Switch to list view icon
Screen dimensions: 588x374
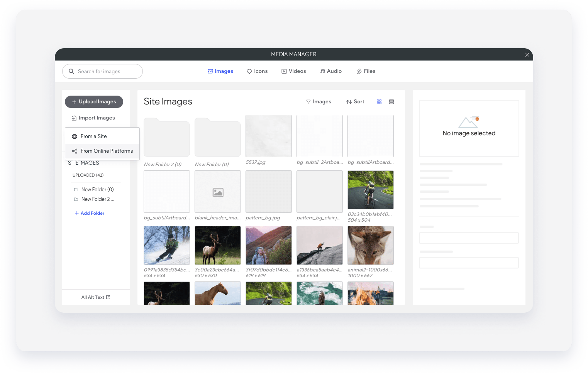tap(391, 102)
